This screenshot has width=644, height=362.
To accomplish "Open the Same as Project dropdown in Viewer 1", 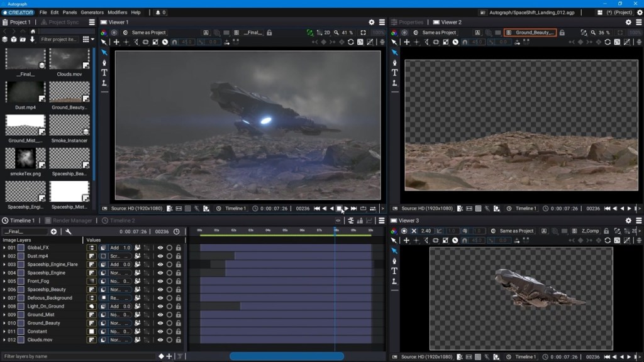I will (148, 33).
